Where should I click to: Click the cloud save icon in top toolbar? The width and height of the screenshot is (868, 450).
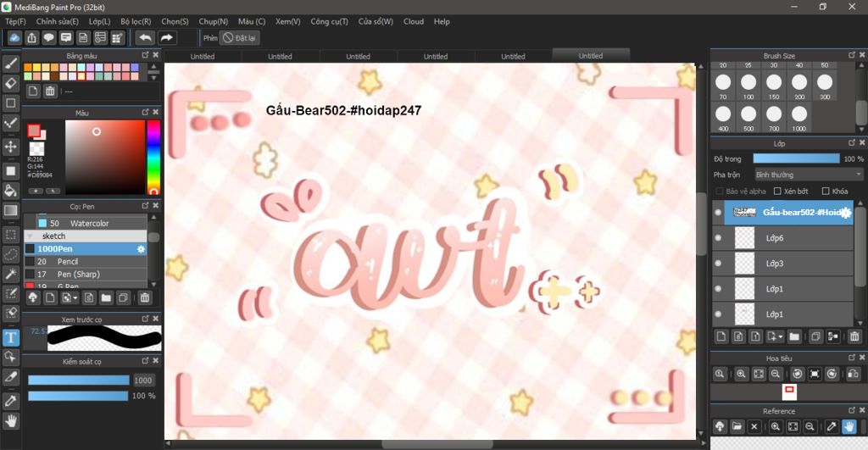(x=15, y=37)
